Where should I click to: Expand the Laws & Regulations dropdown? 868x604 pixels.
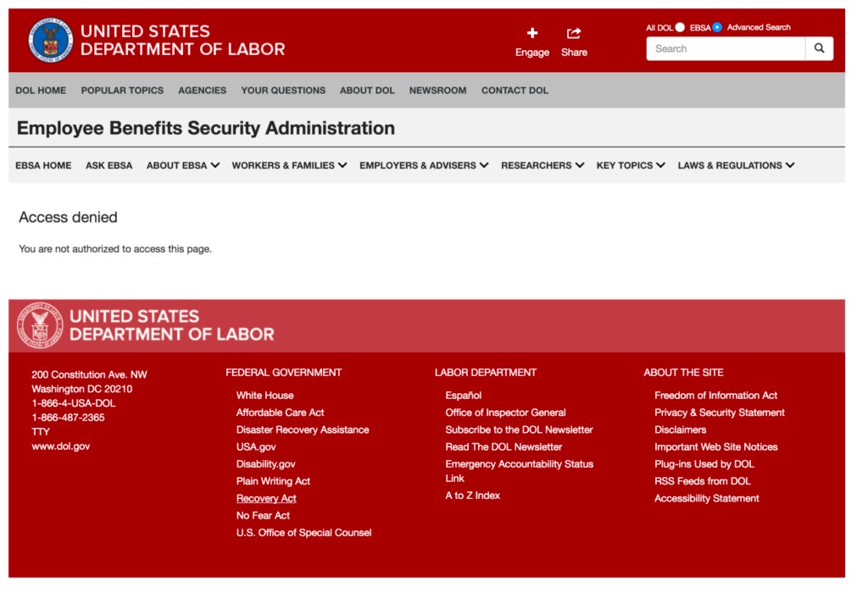736,165
